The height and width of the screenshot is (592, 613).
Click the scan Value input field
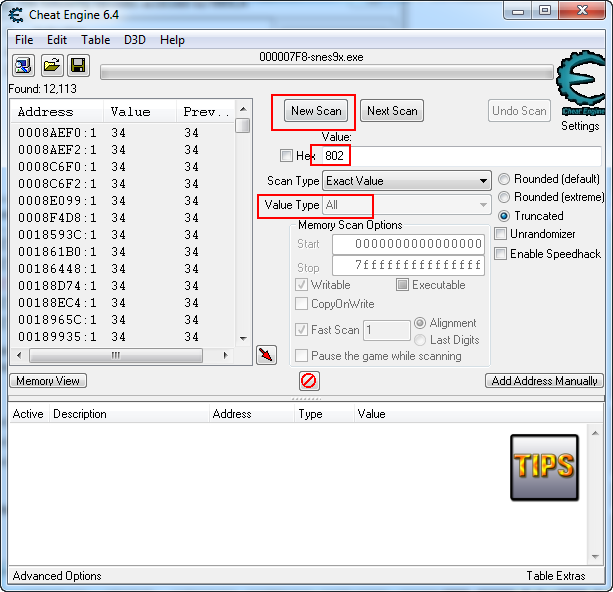(462, 156)
